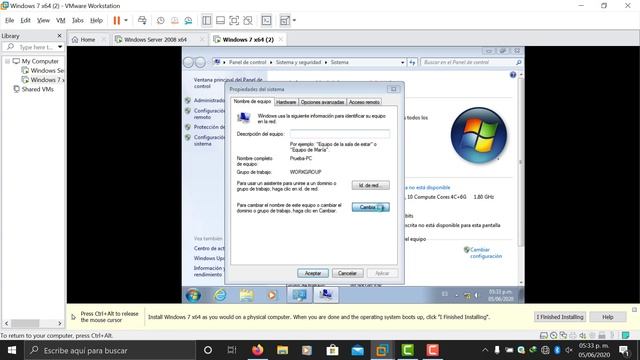Collapse the My Computer tree node

click(7, 61)
